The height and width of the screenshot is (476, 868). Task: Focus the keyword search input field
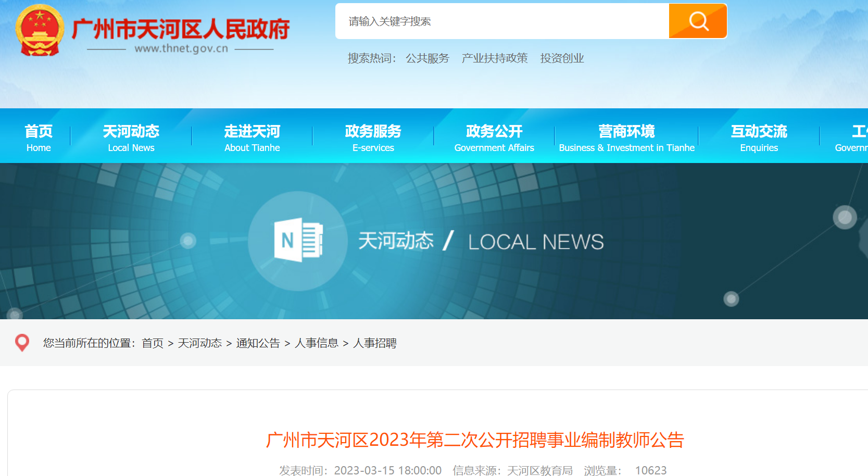pos(502,21)
